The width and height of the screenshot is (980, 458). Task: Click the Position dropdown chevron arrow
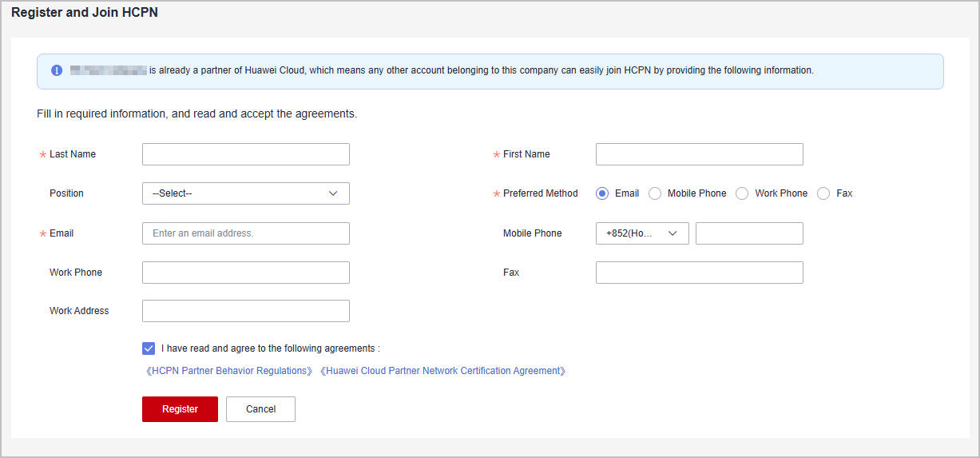click(333, 193)
